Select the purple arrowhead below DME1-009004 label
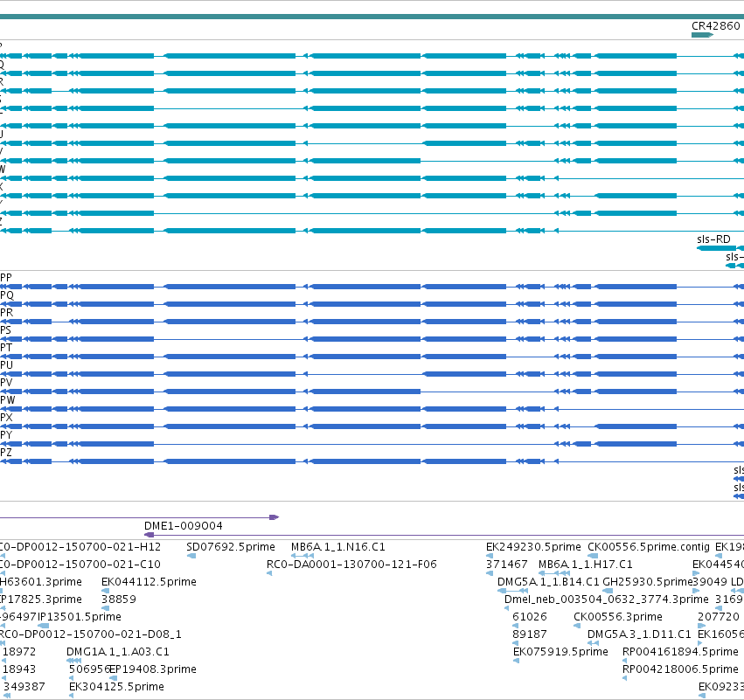Image resolution: width=744 pixels, height=700 pixels. click(149, 535)
